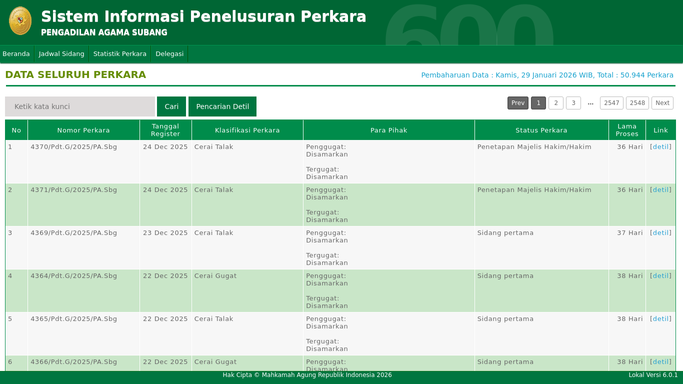The width and height of the screenshot is (683, 384).
Task: Go to the Prev pagination button
Action: point(518,103)
